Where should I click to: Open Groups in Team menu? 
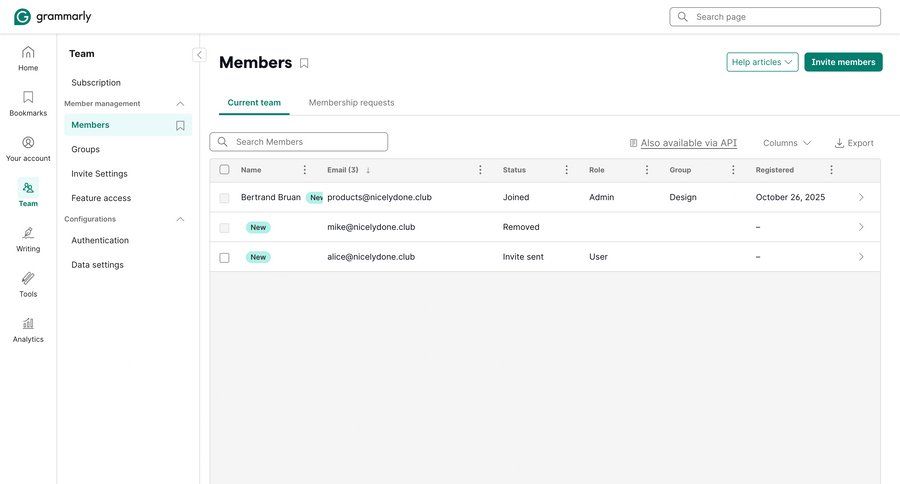coord(86,149)
